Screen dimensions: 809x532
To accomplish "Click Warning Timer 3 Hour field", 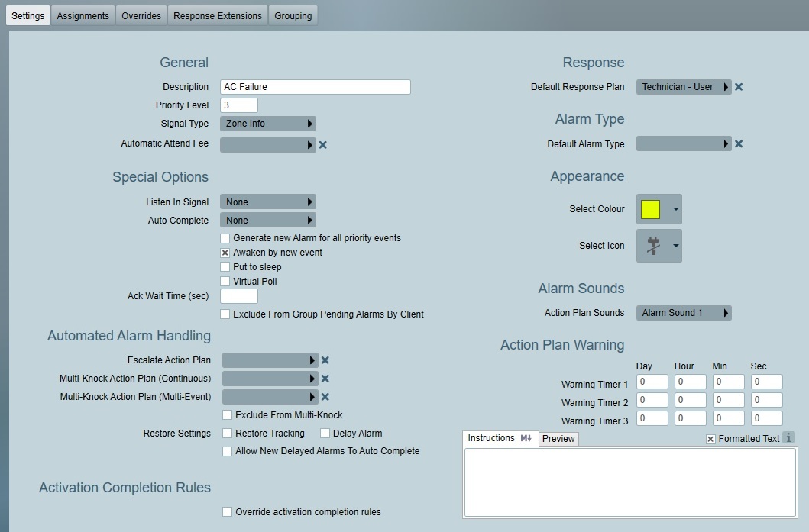I will tap(691, 418).
